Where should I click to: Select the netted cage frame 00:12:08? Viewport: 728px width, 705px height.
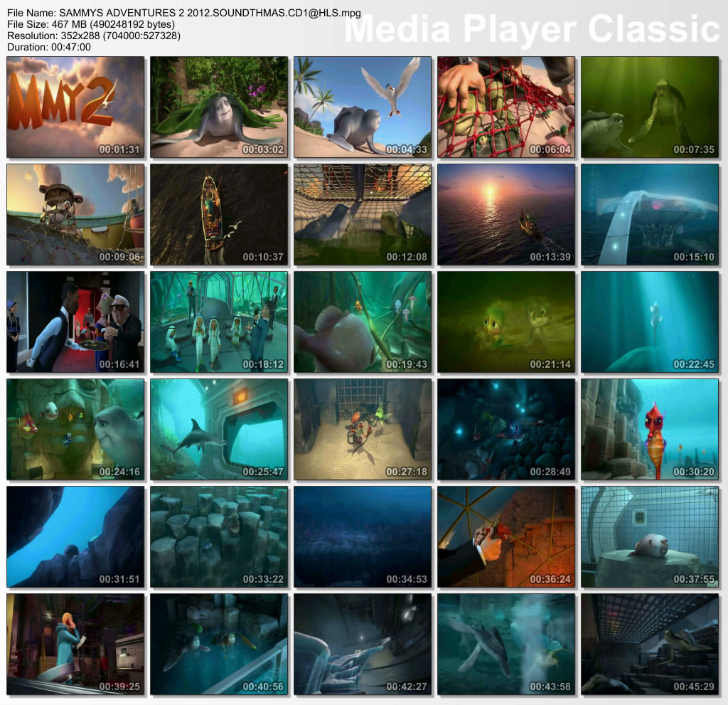click(363, 214)
